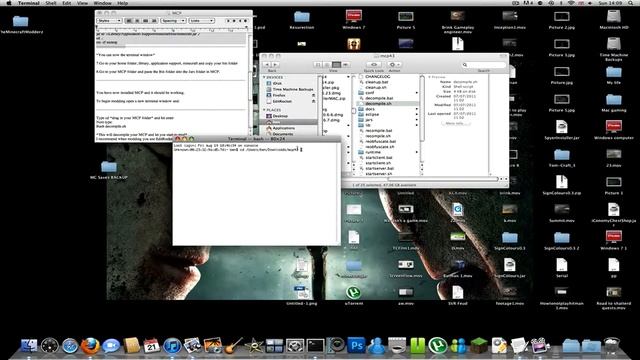
Task: Expand the conf folder in Finder
Action: pyautogui.click(x=417, y=93)
